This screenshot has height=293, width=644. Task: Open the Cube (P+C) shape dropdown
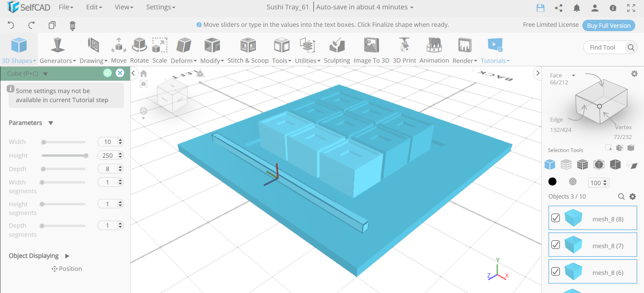45,74
